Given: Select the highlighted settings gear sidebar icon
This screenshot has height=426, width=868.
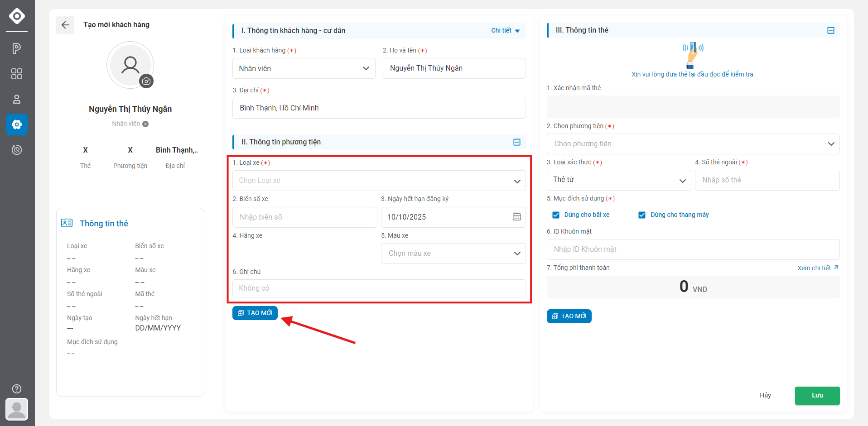Looking at the screenshot, I should click(x=17, y=124).
